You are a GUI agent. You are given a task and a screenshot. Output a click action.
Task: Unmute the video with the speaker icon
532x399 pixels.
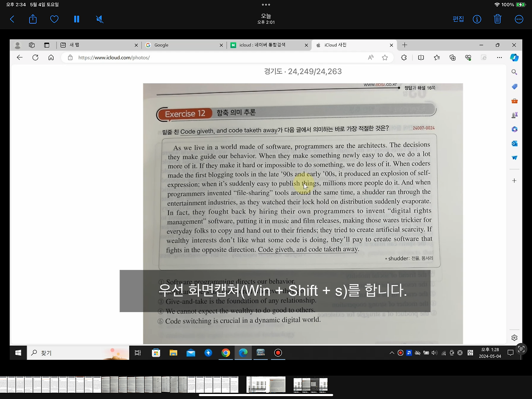(x=100, y=19)
